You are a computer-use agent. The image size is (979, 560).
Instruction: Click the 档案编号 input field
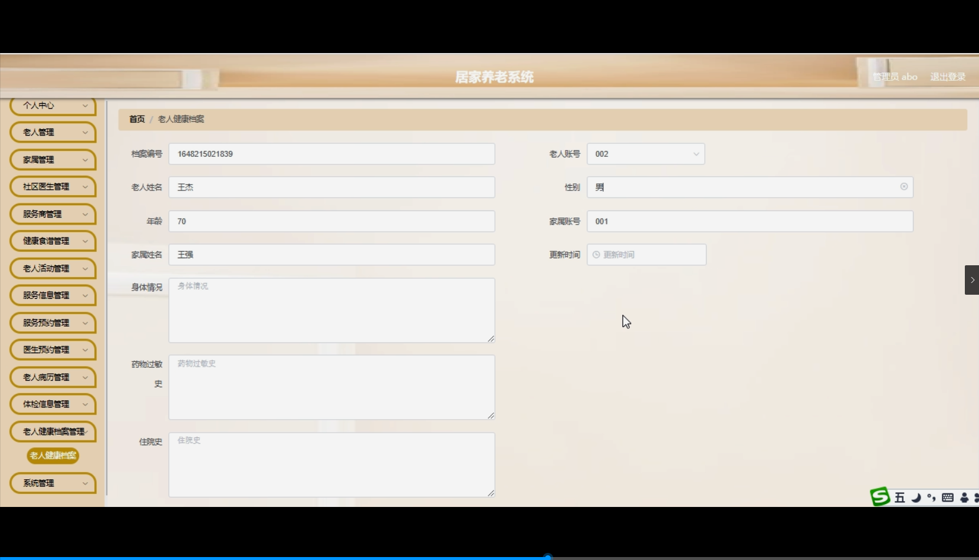[x=331, y=154]
